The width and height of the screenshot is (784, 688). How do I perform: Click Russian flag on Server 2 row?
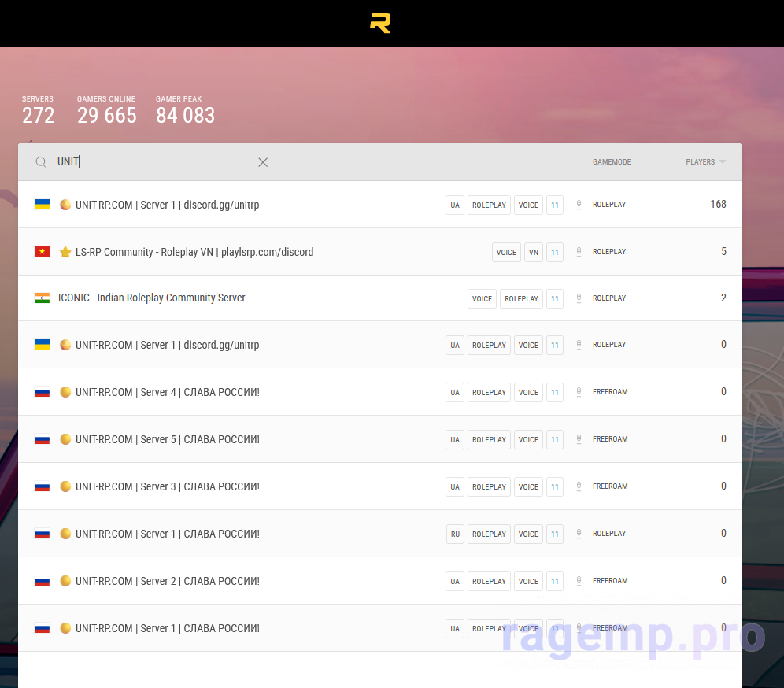(42, 581)
